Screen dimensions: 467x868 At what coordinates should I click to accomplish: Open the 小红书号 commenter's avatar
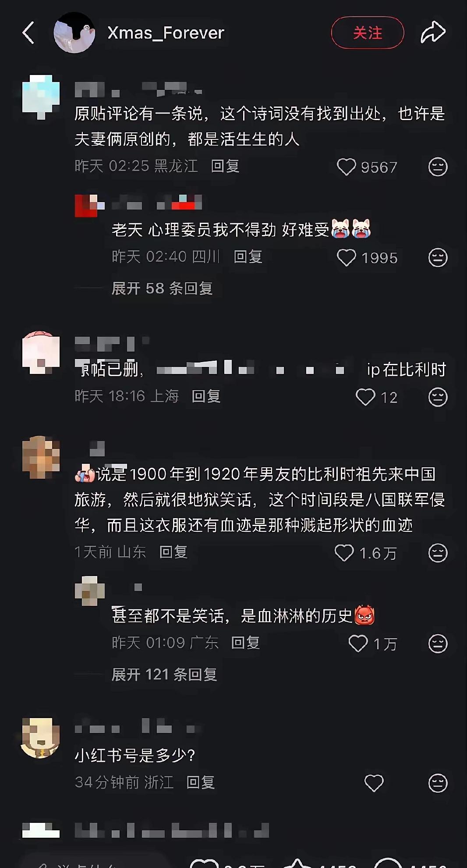coord(40,738)
